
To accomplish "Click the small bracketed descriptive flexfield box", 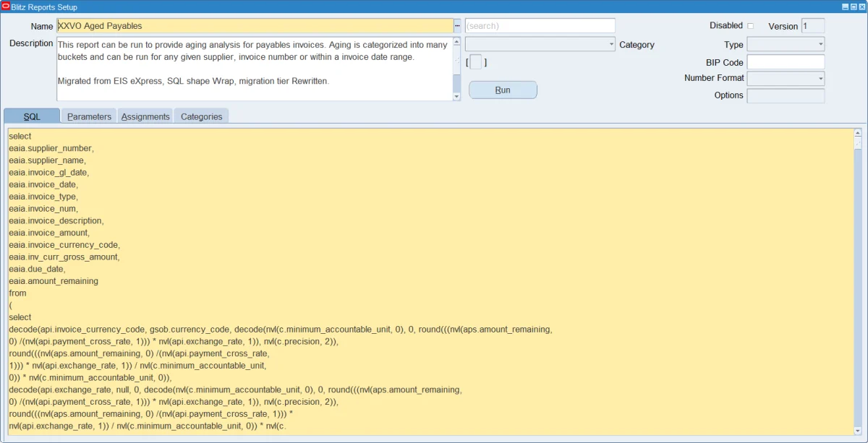I will (476, 62).
